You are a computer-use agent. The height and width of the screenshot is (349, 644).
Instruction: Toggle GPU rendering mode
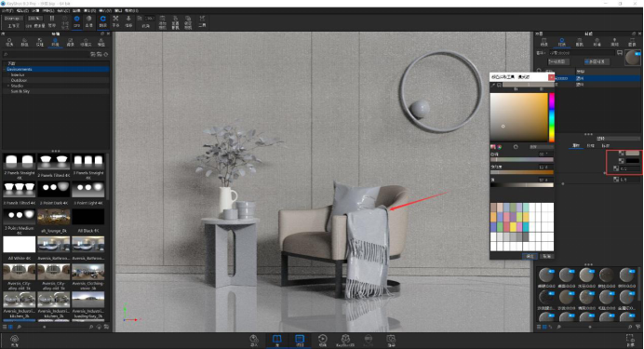[77, 21]
